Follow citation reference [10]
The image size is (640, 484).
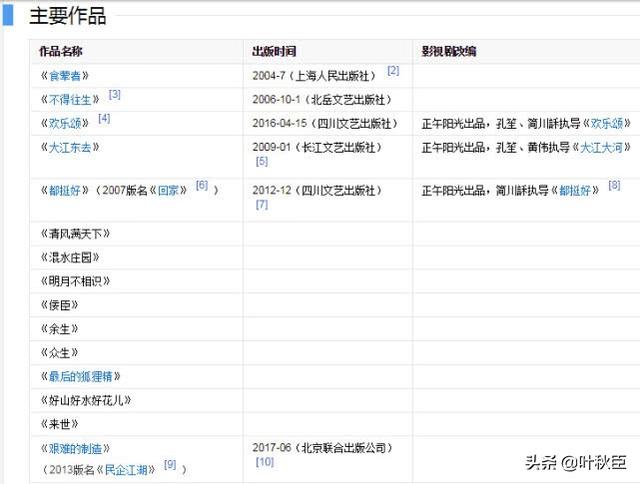tap(264, 462)
